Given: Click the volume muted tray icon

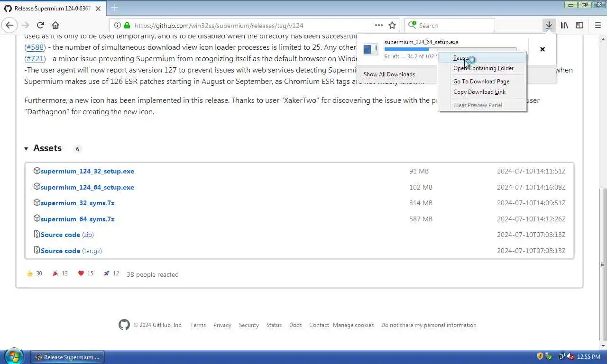Looking at the screenshot, I should pos(570,356).
